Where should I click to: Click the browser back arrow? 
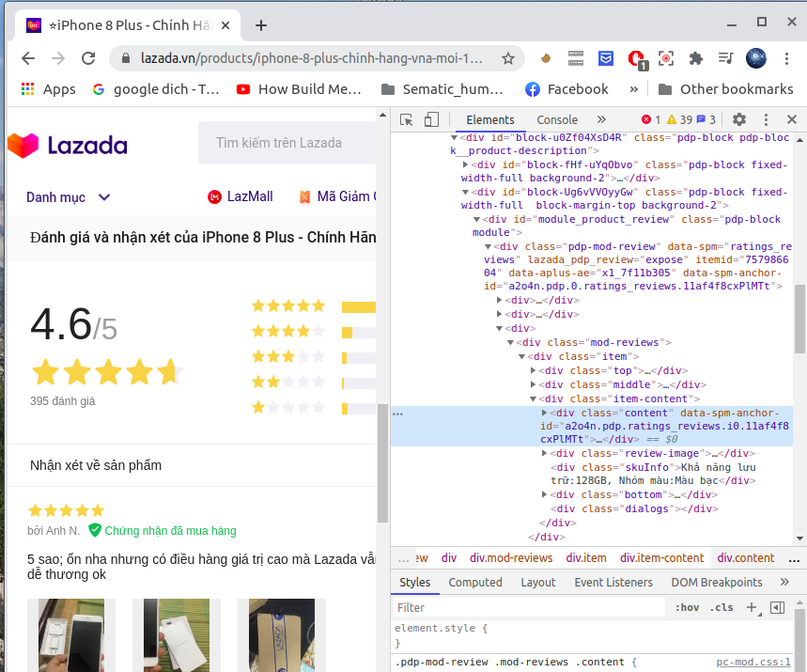28,58
